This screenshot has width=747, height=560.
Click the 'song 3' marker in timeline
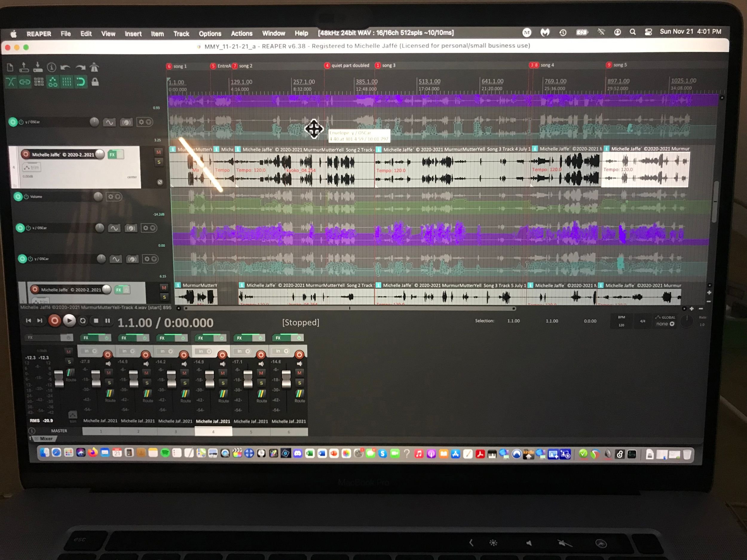pyautogui.click(x=388, y=65)
